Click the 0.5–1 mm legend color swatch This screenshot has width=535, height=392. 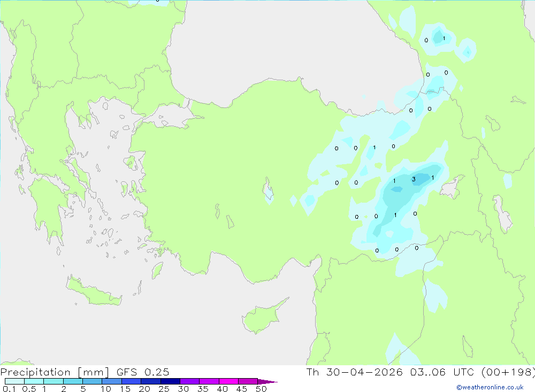click(x=34, y=381)
